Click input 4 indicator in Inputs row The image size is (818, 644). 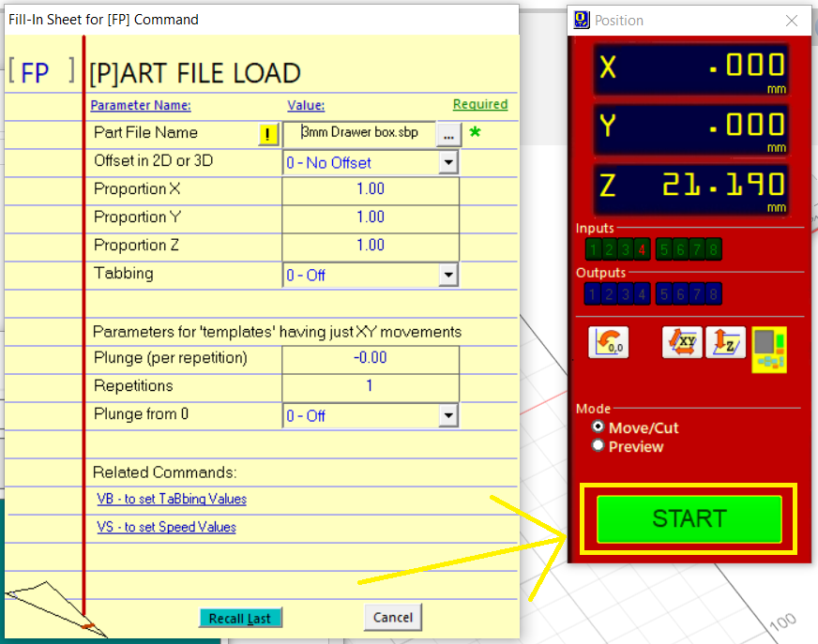pyautogui.click(x=642, y=249)
